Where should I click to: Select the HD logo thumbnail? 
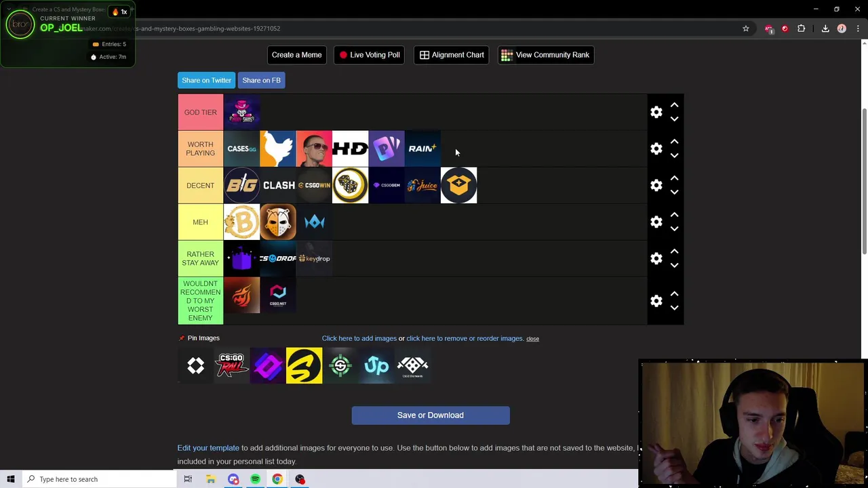(x=350, y=148)
